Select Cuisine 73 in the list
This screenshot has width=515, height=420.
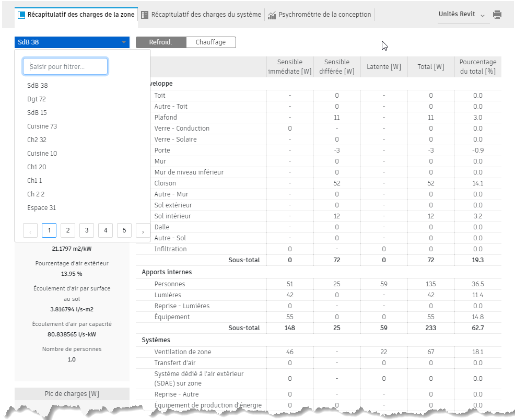(42, 126)
